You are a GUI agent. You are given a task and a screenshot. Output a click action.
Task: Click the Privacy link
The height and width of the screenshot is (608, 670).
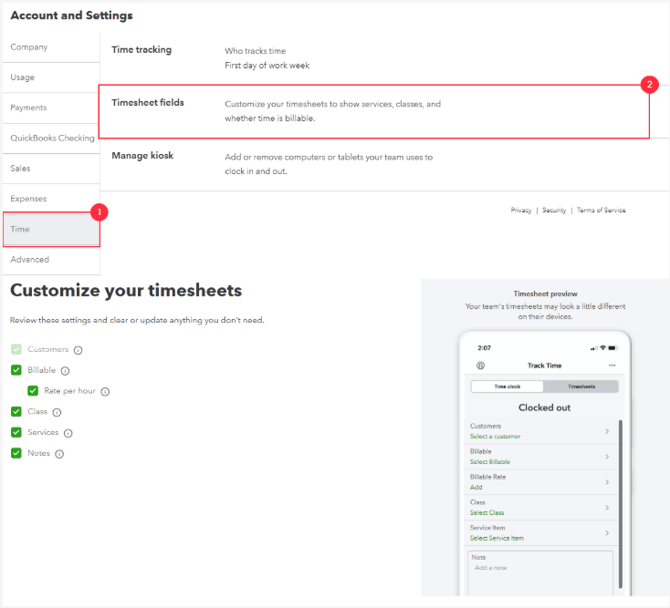coord(521,210)
